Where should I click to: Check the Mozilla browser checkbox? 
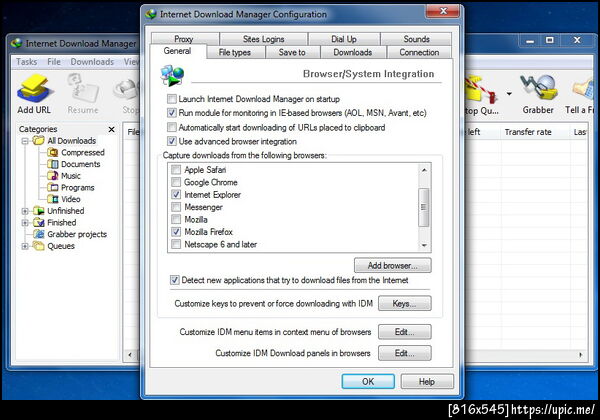pyautogui.click(x=176, y=219)
